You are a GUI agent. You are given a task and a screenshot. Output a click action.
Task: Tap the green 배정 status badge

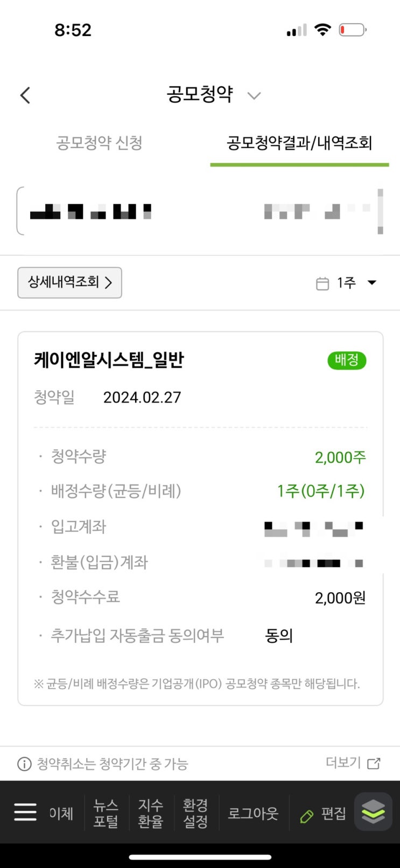(347, 360)
